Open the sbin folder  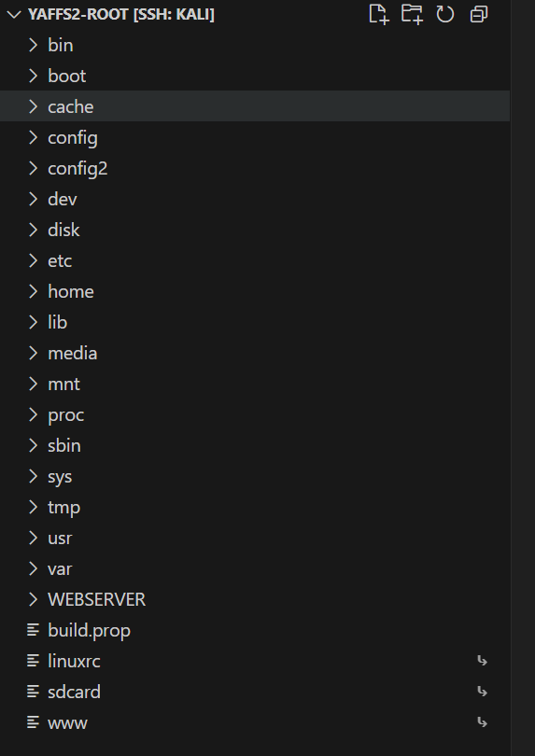[x=255, y=445]
